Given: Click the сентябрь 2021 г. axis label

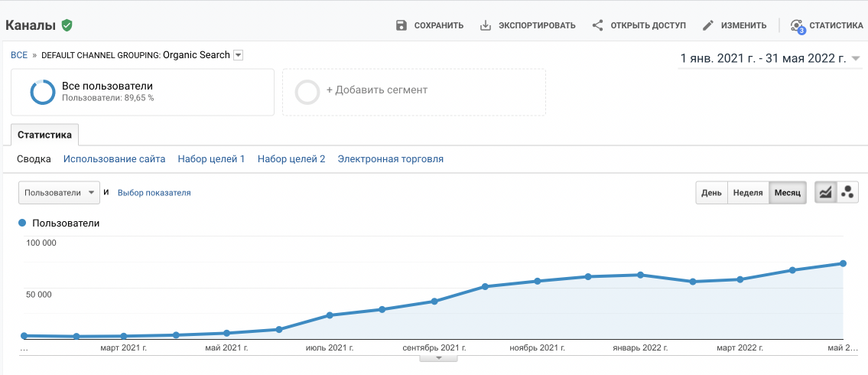Looking at the screenshot, I should 434,348.
